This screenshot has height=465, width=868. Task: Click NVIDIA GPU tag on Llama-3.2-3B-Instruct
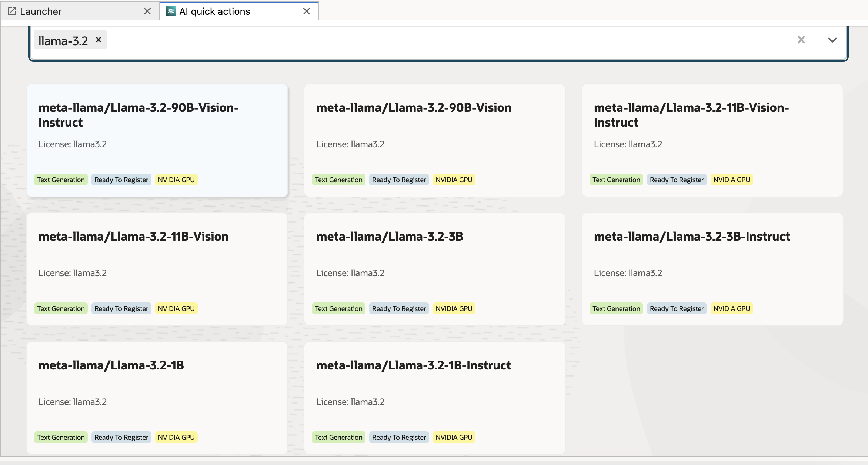(731, 308)
